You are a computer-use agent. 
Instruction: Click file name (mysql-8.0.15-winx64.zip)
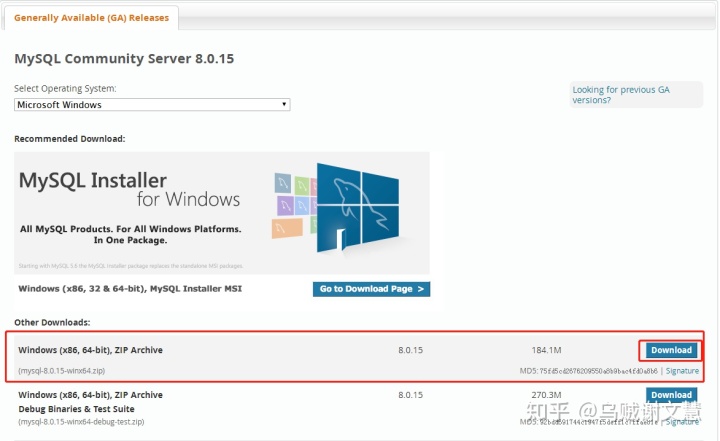[x=62, y=371]
